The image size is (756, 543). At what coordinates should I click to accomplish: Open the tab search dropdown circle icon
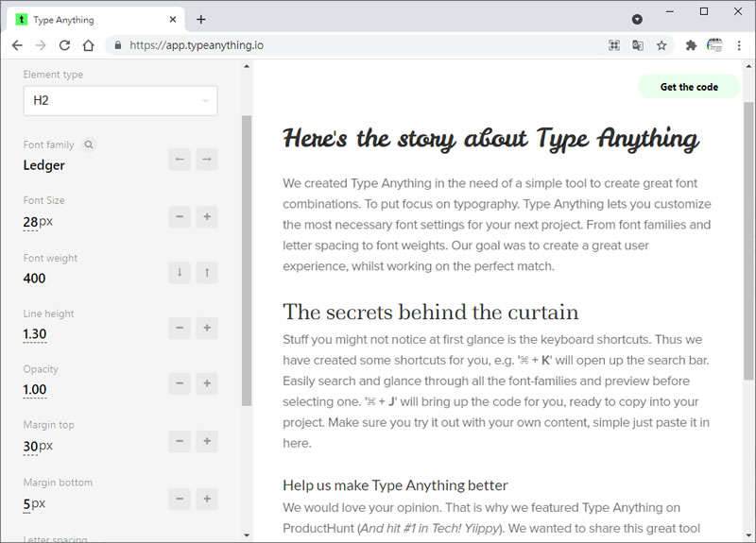(637, 19)
